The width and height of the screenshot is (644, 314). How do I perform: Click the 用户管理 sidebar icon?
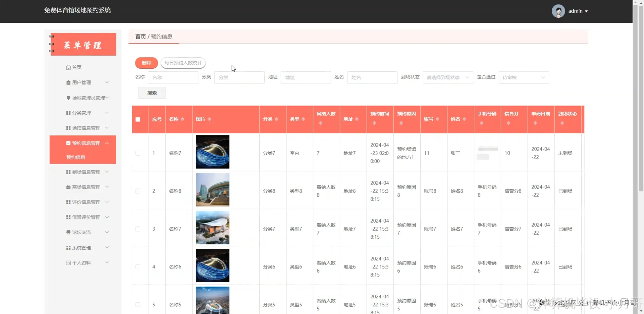click(x=68, y=82)
